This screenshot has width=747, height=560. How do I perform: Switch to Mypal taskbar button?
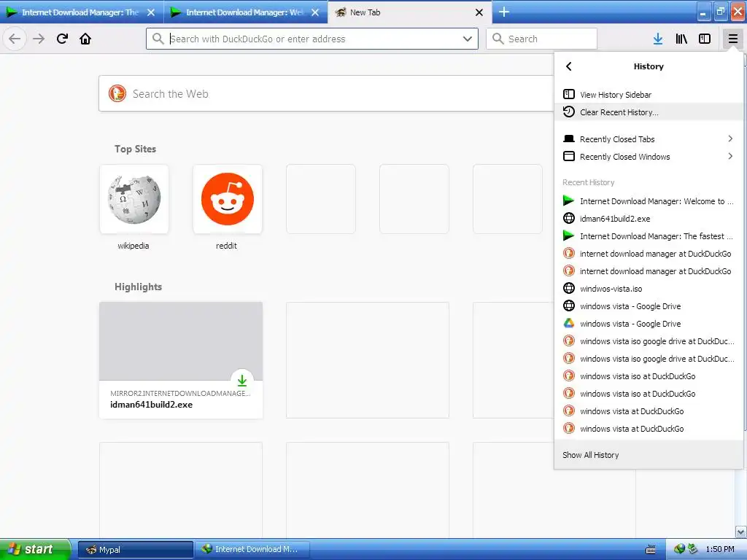click(136, 550)
